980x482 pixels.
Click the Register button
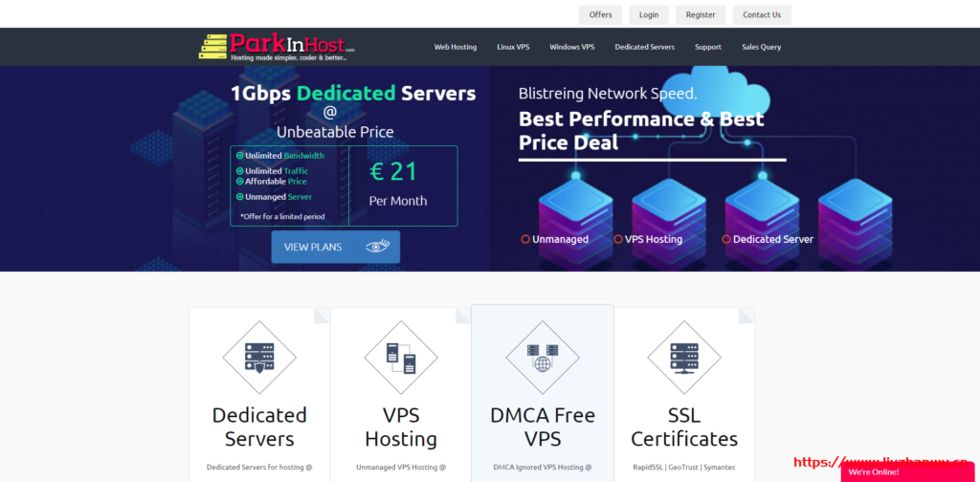(x=701, y=15)
